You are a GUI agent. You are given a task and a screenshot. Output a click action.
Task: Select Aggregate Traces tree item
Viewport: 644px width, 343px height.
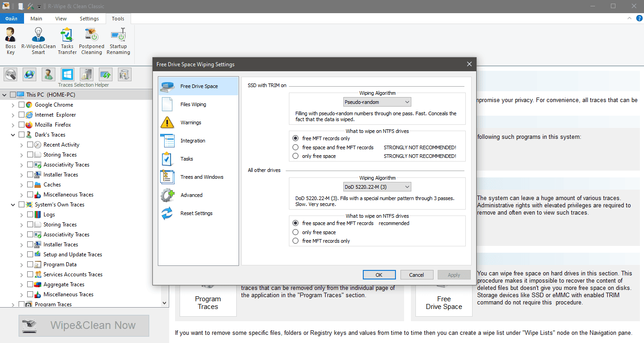(x=64, y=284)
